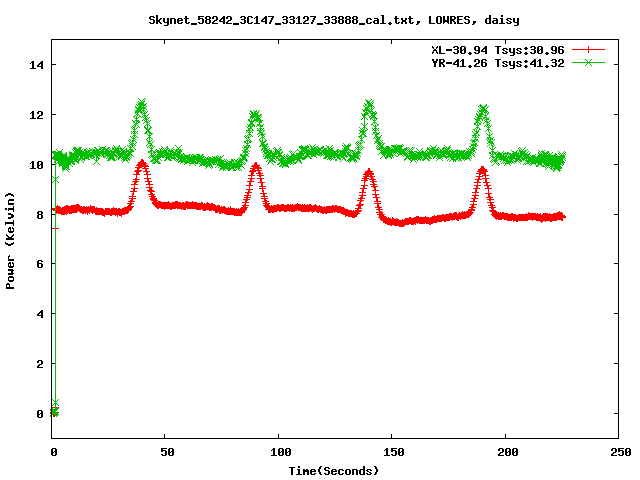Click the x-axis tick label 100

coord(280,452)
